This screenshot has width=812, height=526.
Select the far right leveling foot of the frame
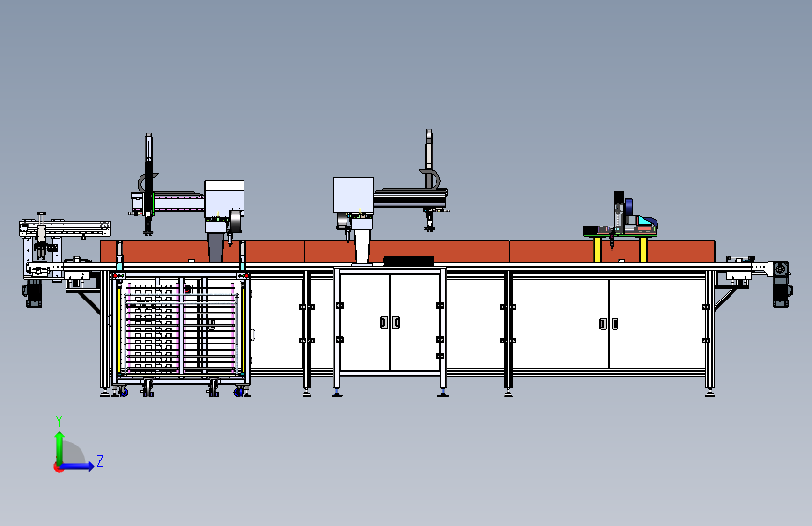tap(710, 392)
